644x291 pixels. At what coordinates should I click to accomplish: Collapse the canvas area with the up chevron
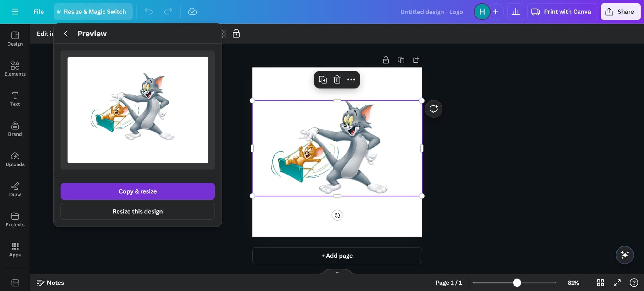click(336, 272)
